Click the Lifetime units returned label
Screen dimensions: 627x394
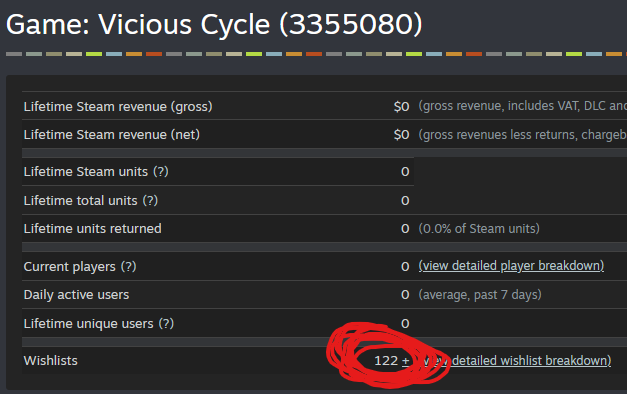pos(92,229)
